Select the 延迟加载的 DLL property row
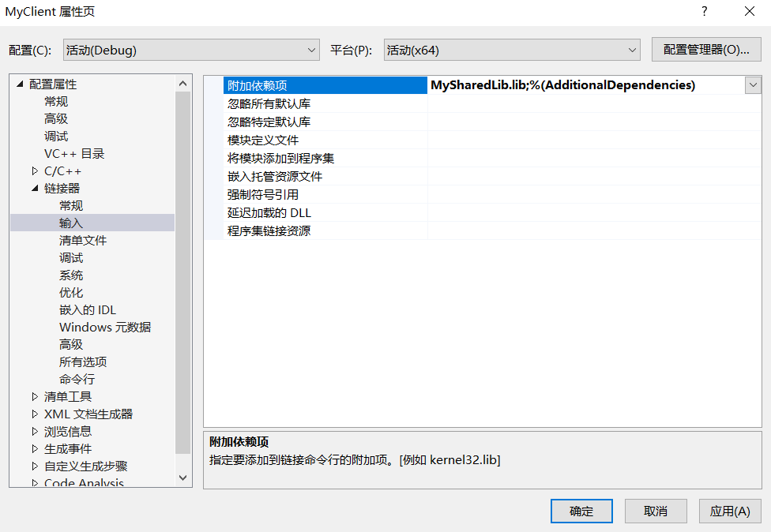771x532 pixels. (x=483, y=212)
